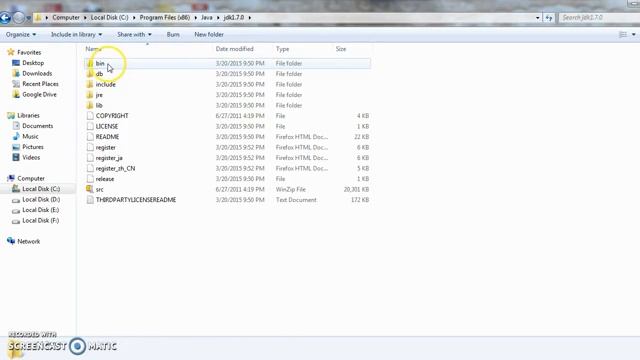Select the release file icon
Viewport: 640px width, 360px height.
tap(90, 179)
